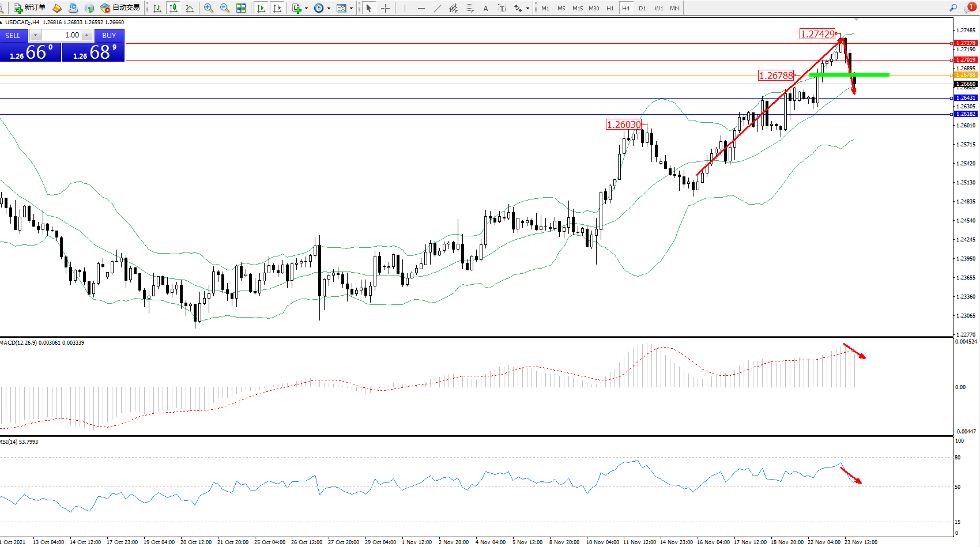
Task: Switch chart to bar chart mode
Action: click(157, 8)
